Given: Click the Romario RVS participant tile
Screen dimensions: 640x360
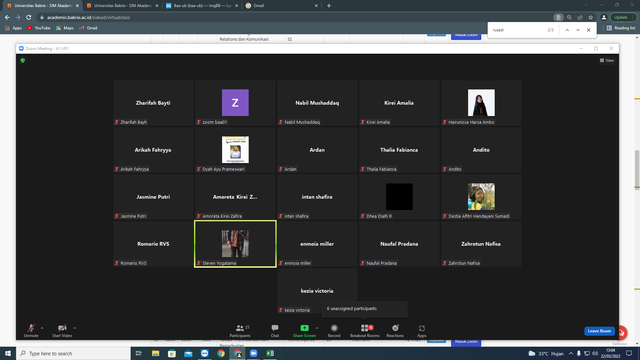Looking at the screenshot, I should tap(153, 244).
